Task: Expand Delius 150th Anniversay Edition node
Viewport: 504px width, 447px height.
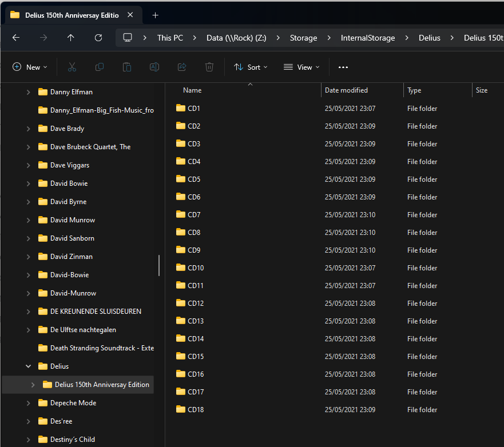Action: 33,385
